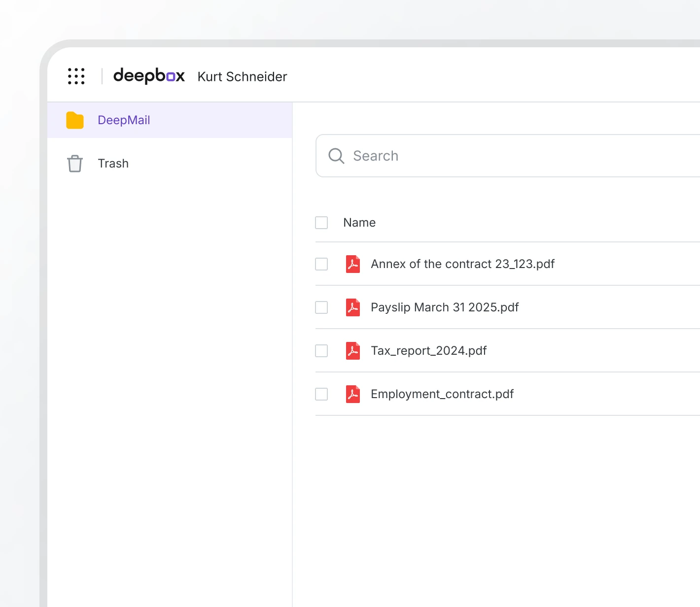The width and height of the screenshot is (700, 607).
Task: Open the DeepMail folder in sidebar
Action: coord(124,120)
